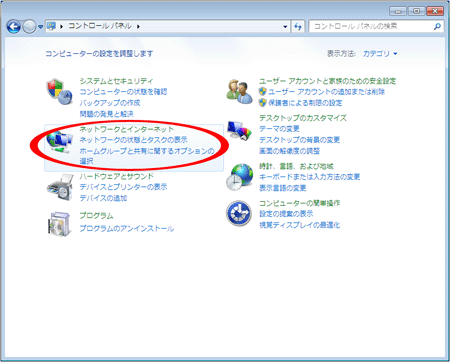The height and width of the screenshot is (362, 450).
Task: Click コントロール パネル breadcrumb text
Action: pyautogui.click(x=100, y=26)
